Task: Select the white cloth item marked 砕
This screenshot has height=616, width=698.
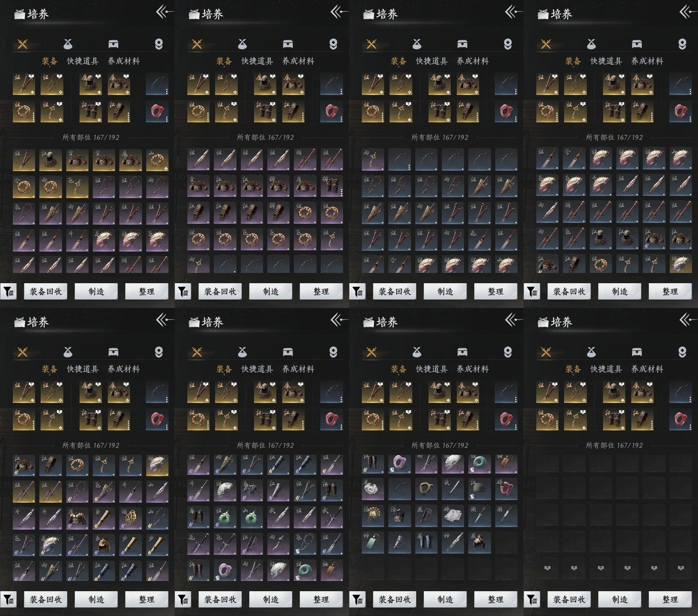Action: 453,516
